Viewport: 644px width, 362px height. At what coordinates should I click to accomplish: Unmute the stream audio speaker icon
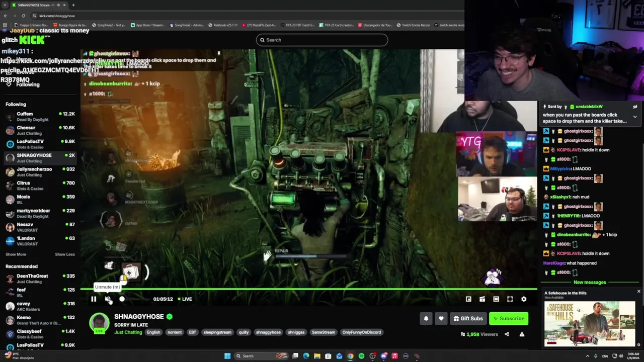108,299
